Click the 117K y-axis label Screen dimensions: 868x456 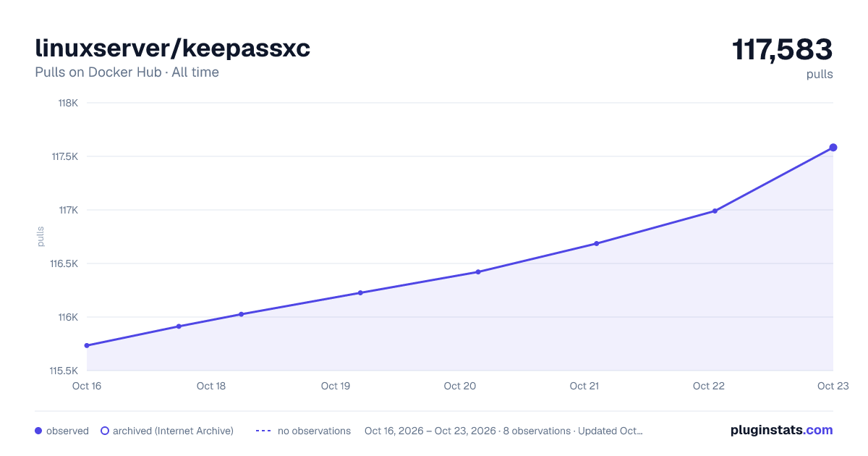click(69, 210)
